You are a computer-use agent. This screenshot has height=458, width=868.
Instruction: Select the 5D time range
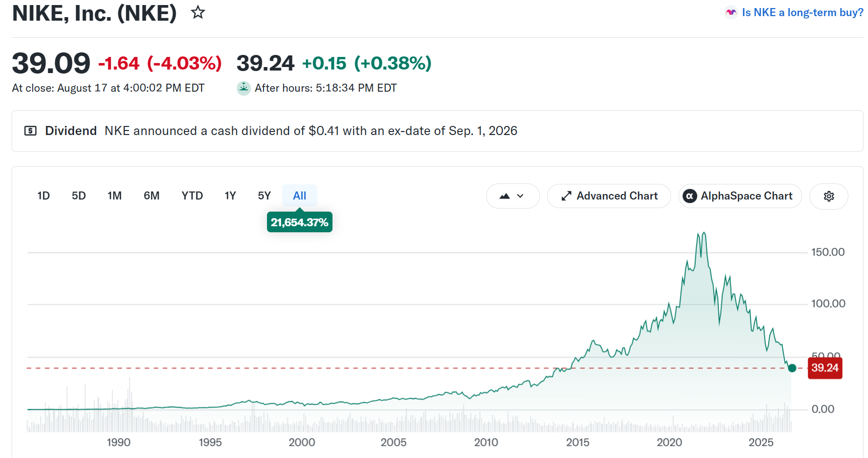[79, 195]
